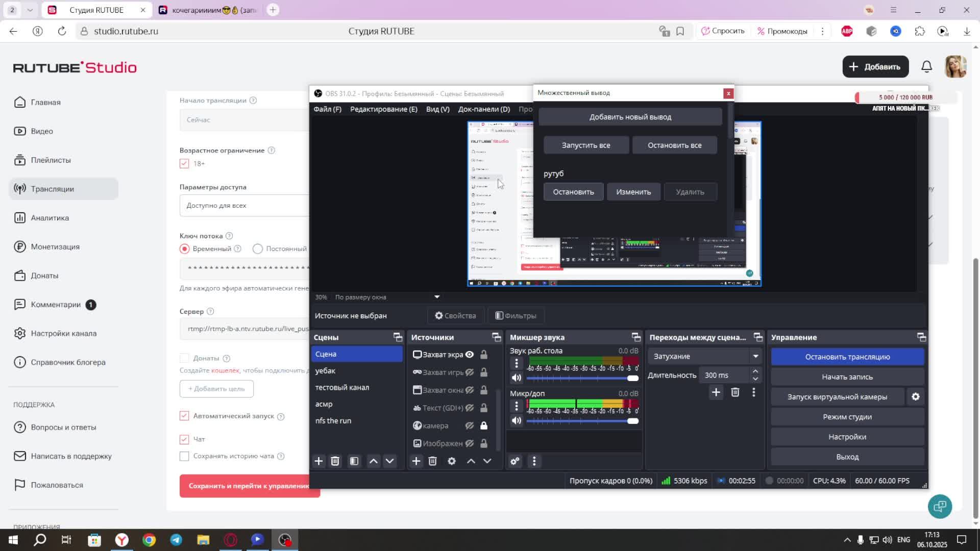980x551 pixels.
Task: Mute the desktop audio speaker icon
Action: click(x=517, y=378)
